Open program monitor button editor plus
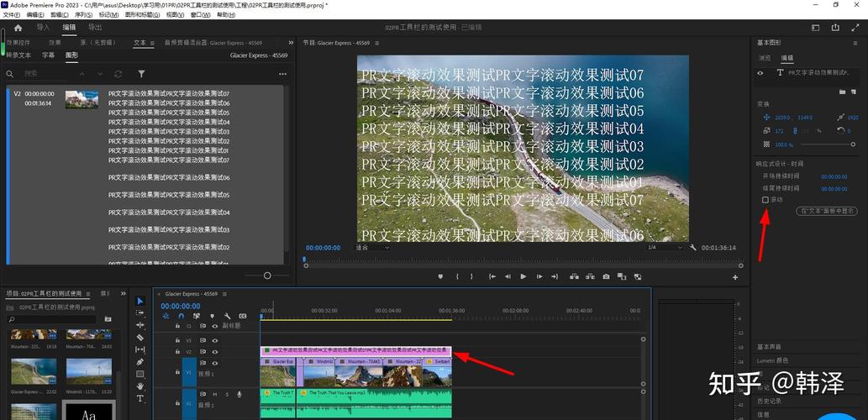 point(735,277)
